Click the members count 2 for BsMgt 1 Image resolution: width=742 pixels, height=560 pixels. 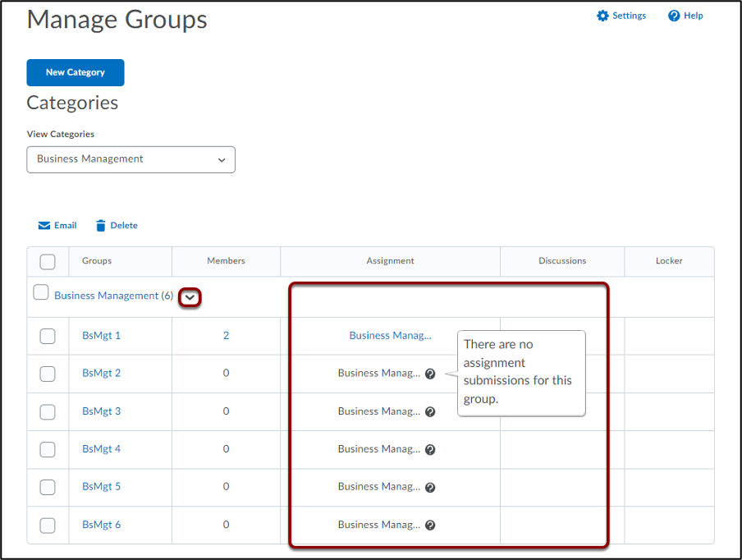227,335
